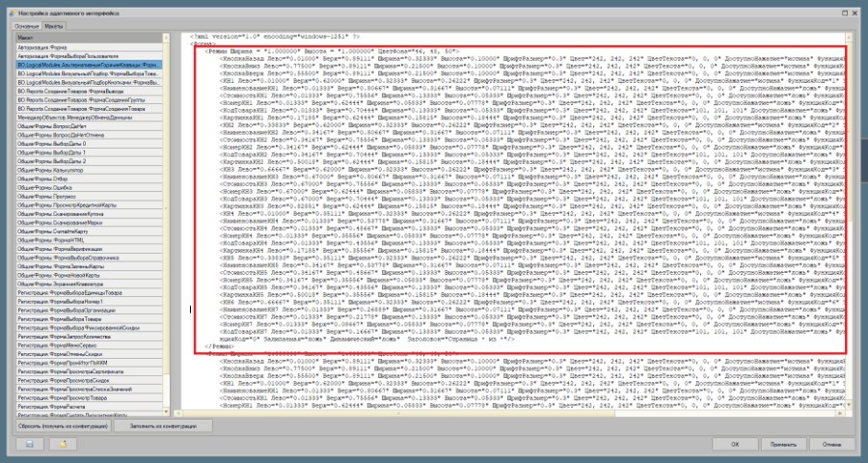Click Заполнить из конфигурации button
Image resolution: width=868 pixels, height=463 pixels.
[x=163, y=426]
